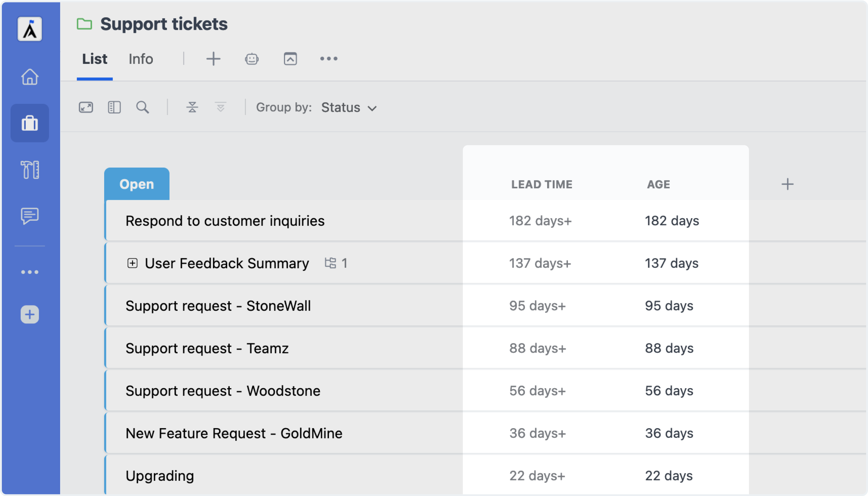Screen dimensions: 868x496
Task: Open the briefcase Projects section
Action: tap(30, 123)
